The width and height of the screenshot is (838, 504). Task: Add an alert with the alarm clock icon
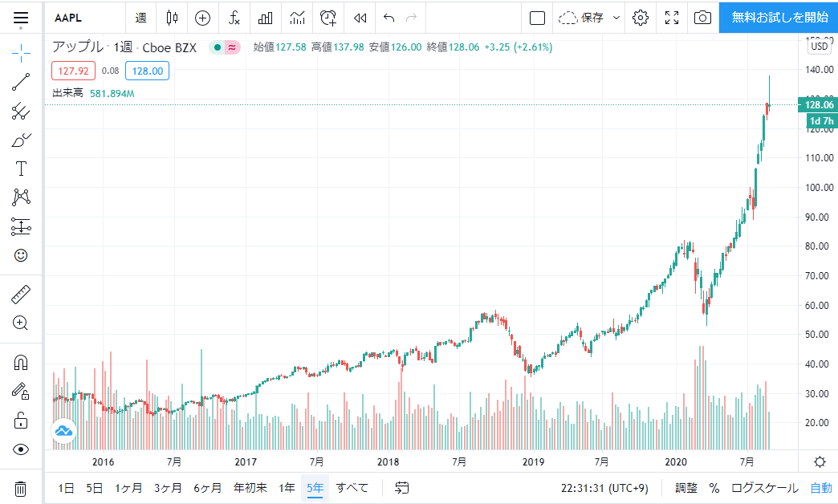[x=328, y=18]
